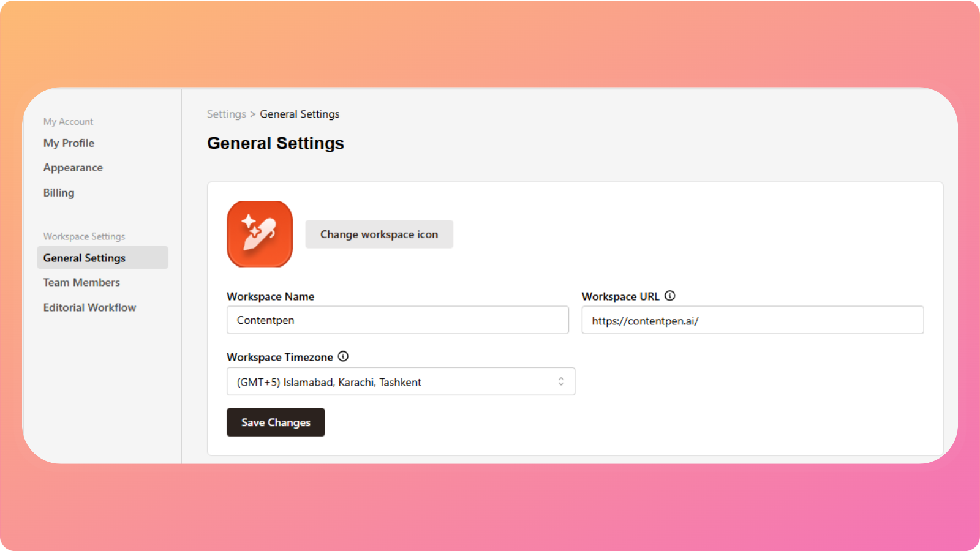Navigate to Editorial Workflow
This screenshot has width=980, height=551.
89,307
